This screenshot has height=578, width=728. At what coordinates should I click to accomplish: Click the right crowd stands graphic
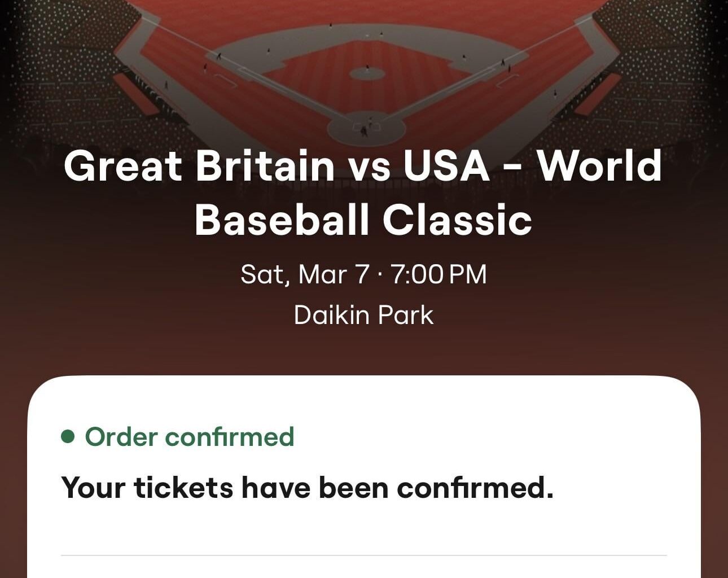click(666, 73)
